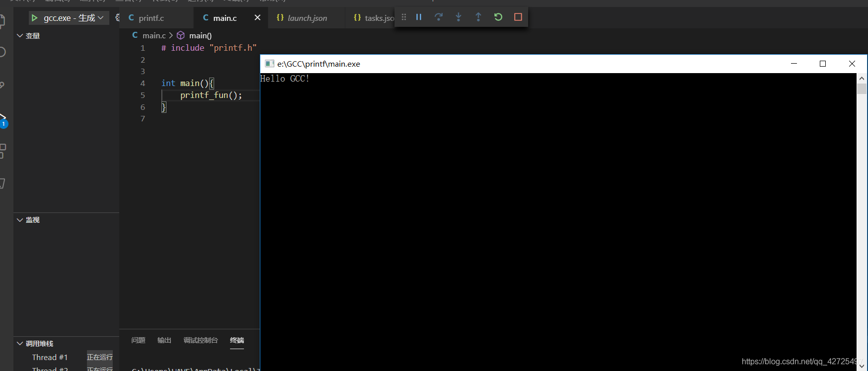Image resolution: width=868 pixels, height=371 pixels.
Task: Click the Hello GCC! console output text
Action: (x=285, y=79)
